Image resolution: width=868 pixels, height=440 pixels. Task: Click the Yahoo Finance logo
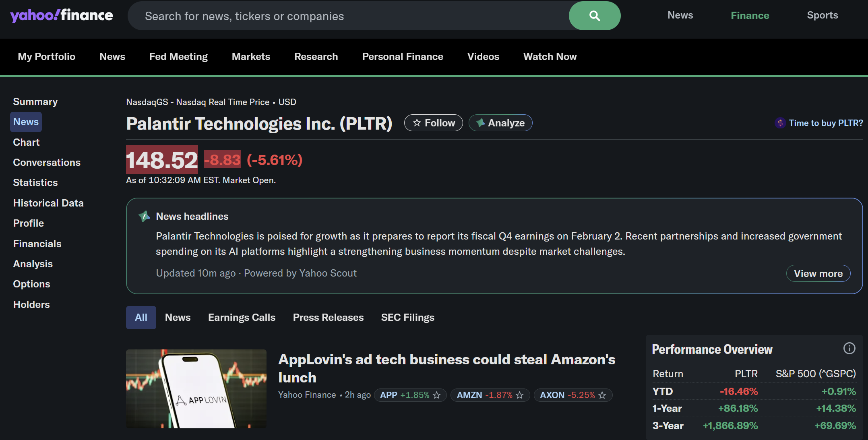coord(62,15)
